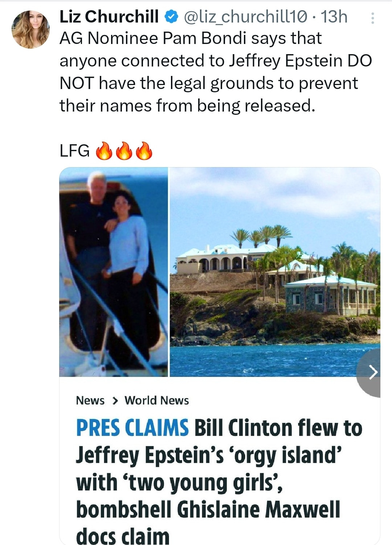
Task: Open the island villa photo
Action: point(275,272)
